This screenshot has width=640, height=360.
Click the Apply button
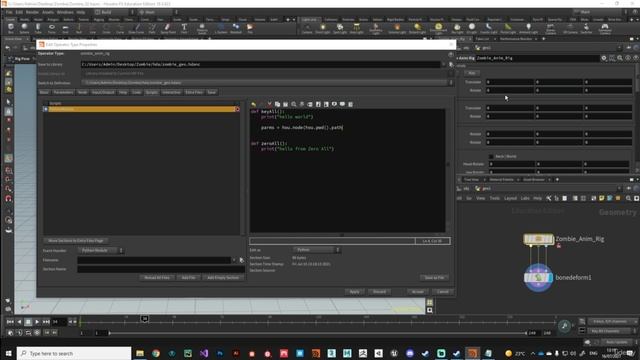[x=354, y=292]
